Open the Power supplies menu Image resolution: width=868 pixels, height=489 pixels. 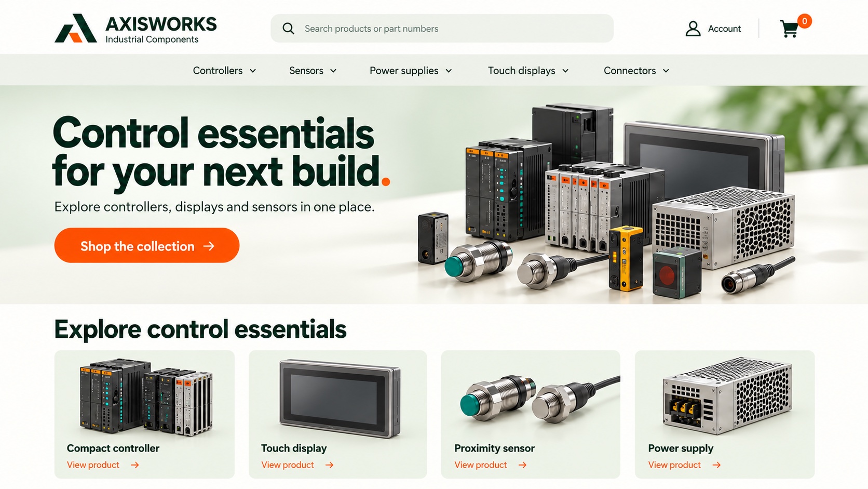(x=411, y=71)
